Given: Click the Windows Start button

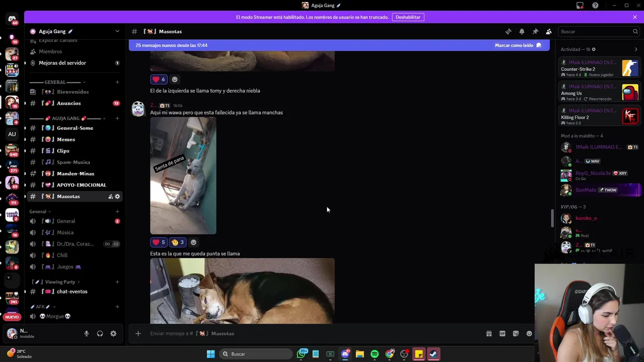Looking at the screenshot, I should (x=211, y=354).
